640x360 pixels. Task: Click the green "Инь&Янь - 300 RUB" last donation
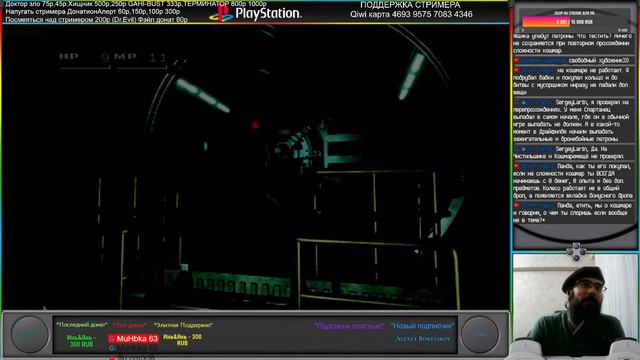81,341
